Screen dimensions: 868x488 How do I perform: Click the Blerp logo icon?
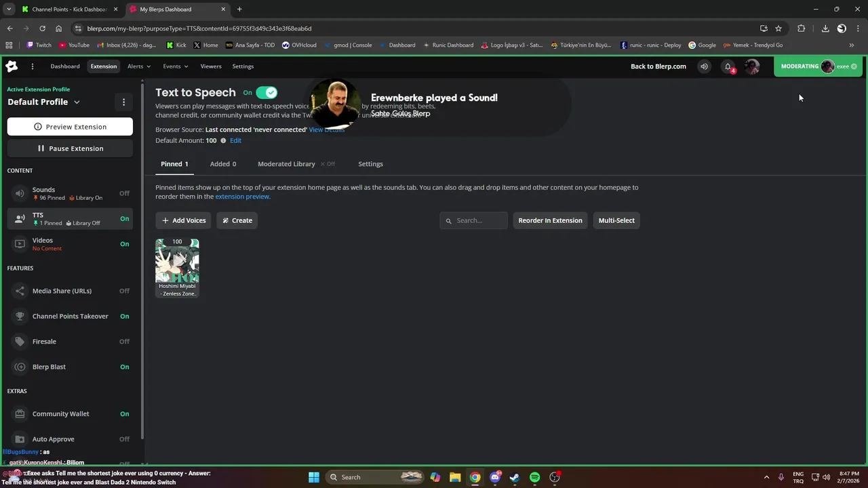(x=12, y=66)
